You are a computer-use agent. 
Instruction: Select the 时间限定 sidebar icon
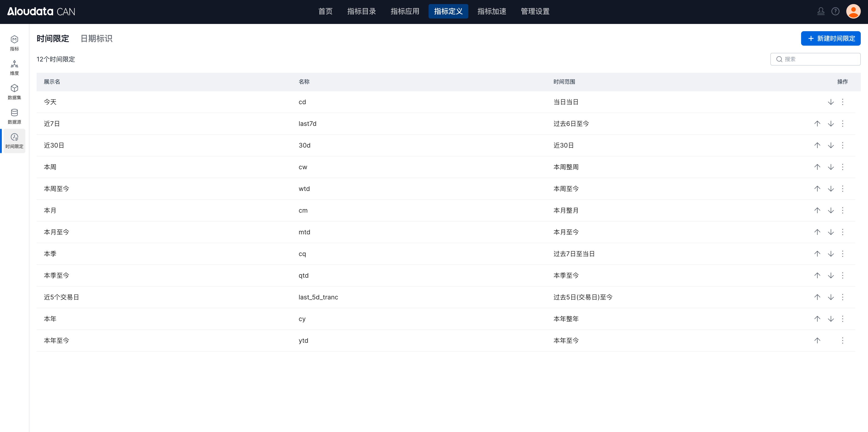[14, 141]
